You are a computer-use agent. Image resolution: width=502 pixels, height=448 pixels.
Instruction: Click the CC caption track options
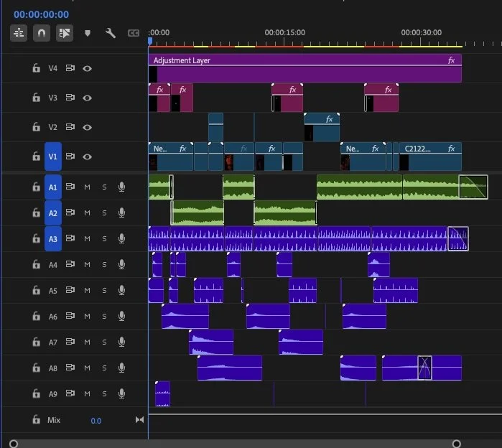[x=134, y=33]
